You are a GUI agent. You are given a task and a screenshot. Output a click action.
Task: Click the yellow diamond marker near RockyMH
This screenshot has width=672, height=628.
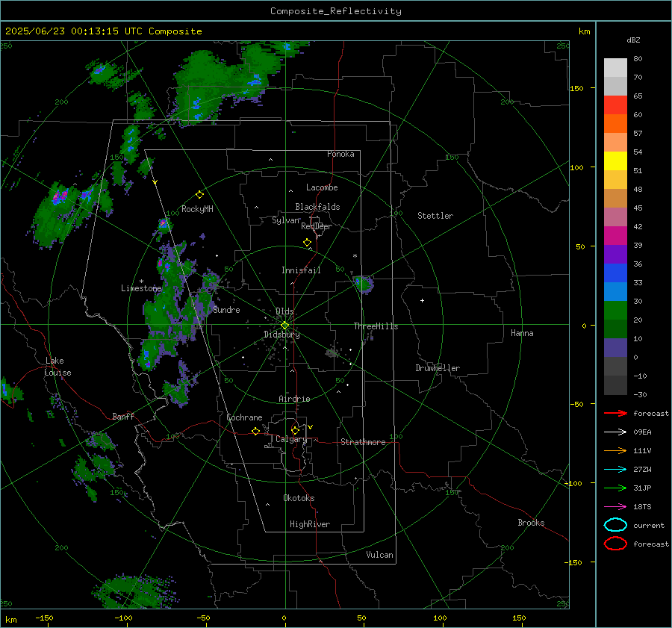[199, 195]
